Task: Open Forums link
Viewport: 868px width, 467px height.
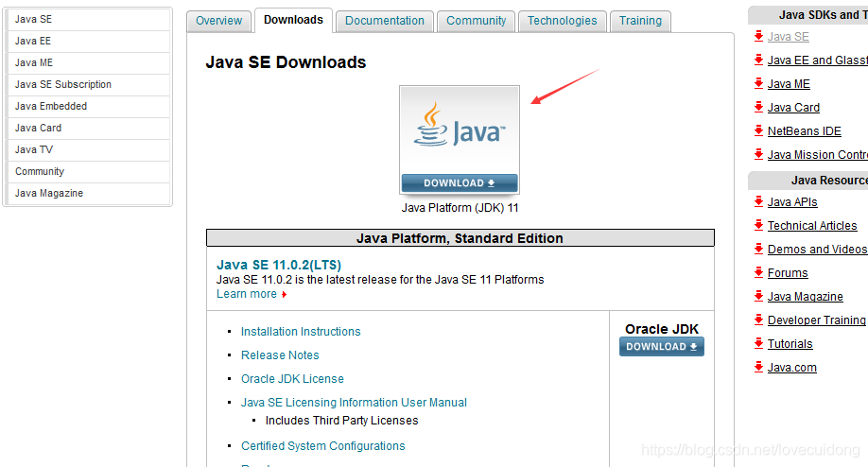Action: tap(788, 273)
